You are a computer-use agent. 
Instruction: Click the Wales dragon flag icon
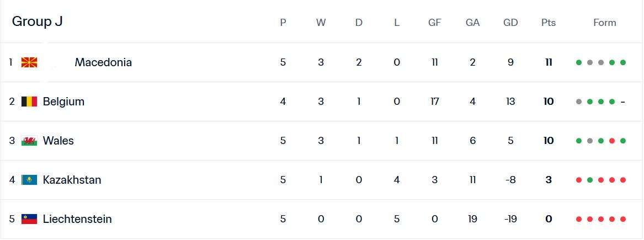point(29,141)
